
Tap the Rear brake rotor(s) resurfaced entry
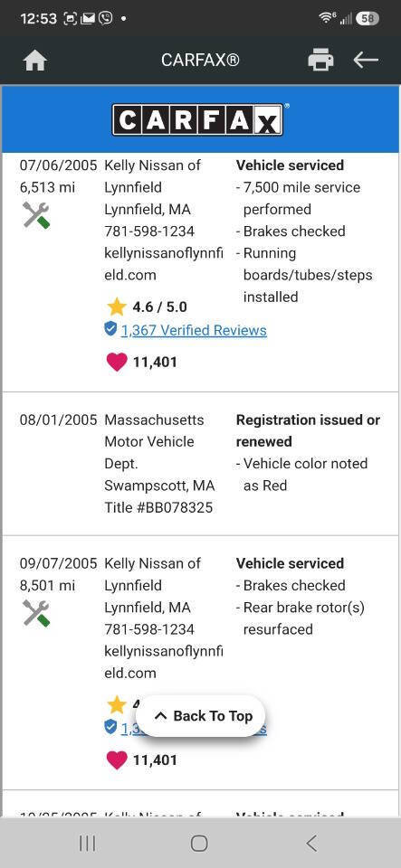point(304,618)
